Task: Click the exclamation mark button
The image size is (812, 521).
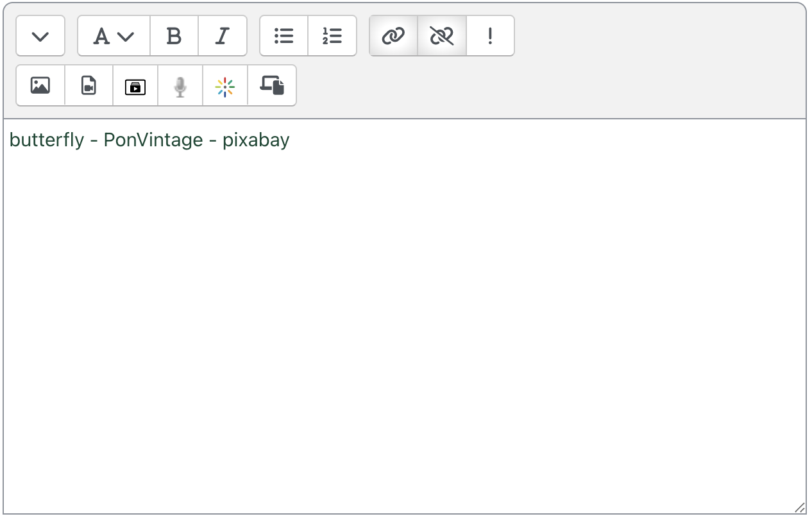Action: 490,36
